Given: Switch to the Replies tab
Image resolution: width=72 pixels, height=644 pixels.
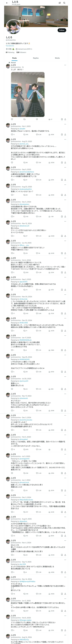Looking at the screenshot, I should [x=36, y=58].
